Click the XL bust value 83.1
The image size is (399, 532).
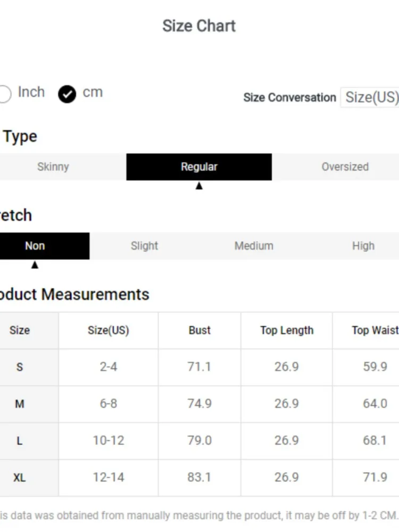pyautogui.click(x=199, y=478)
